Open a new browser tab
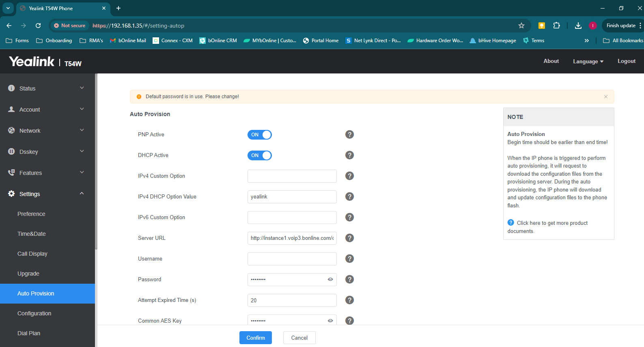Viewport: 644px width, 347px height. 118,8
